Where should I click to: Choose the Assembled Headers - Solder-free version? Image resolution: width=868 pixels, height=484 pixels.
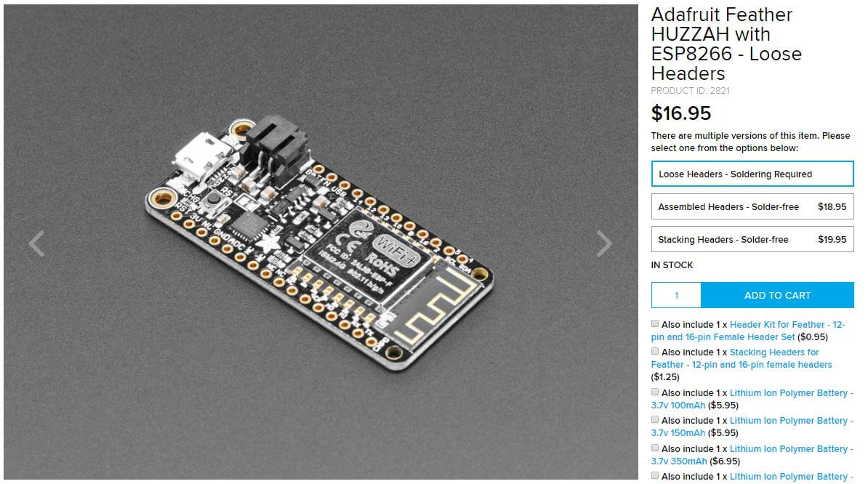(752, 207)
